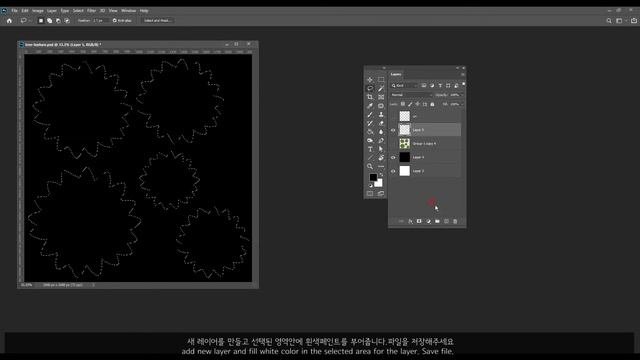Toggle the Anti-alias checkbox
640x360 pixels.
(115, 20)
